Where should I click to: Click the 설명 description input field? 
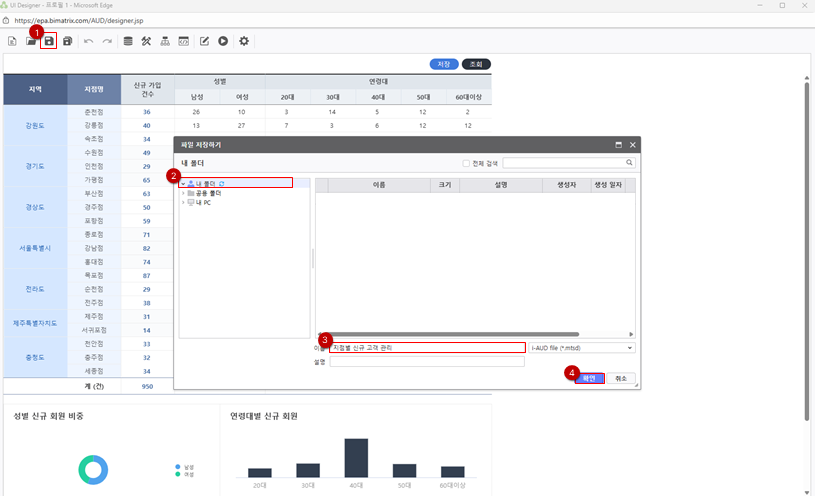pyautogui.click(x=427, y=361)
